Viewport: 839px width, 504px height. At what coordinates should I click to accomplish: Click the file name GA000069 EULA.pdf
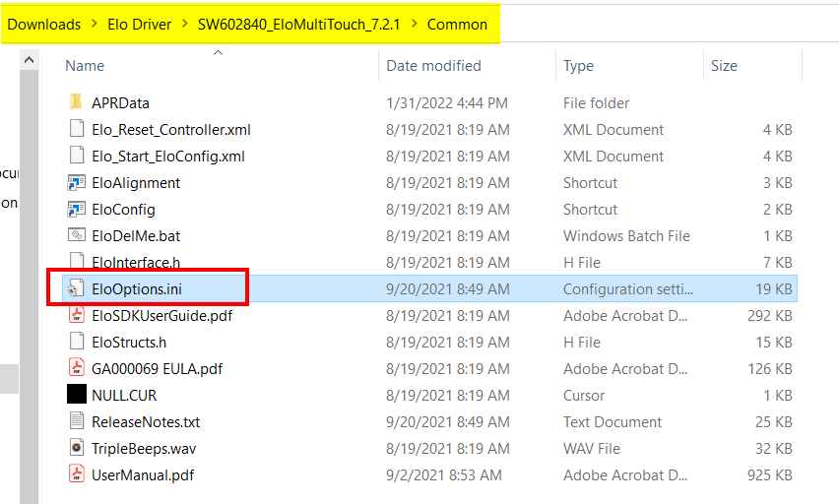tap(157, 368)
